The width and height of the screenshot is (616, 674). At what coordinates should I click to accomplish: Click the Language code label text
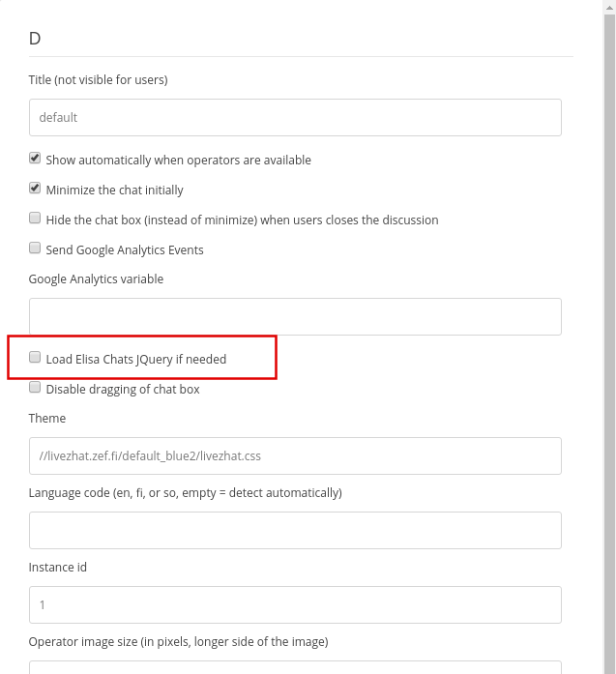[x=186, y=492]
